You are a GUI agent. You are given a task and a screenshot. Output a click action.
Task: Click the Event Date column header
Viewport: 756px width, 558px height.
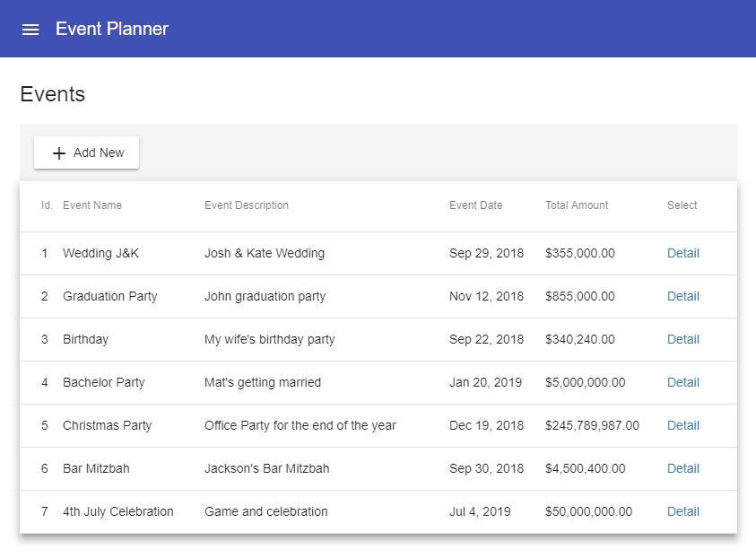[x=475, y=205]
